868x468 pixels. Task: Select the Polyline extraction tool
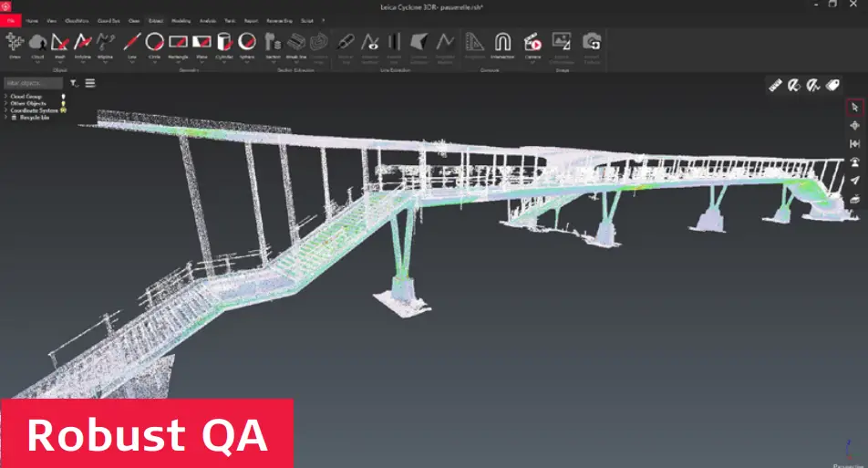coord(82,46)
